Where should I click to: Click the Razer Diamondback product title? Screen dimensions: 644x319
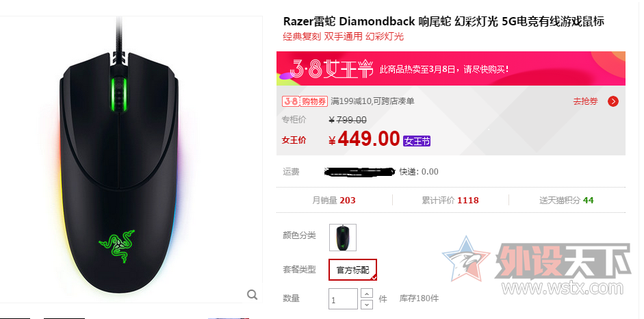tap(443, 21)
